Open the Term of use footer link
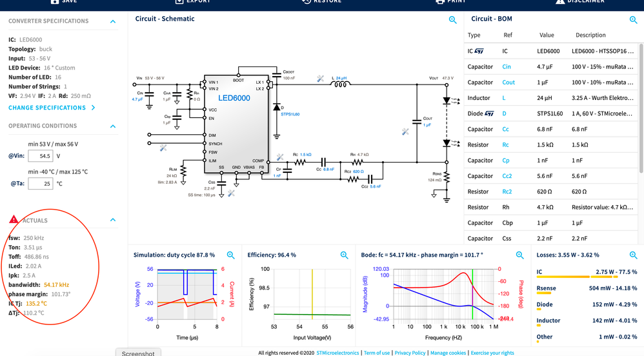 coord(377,353)
